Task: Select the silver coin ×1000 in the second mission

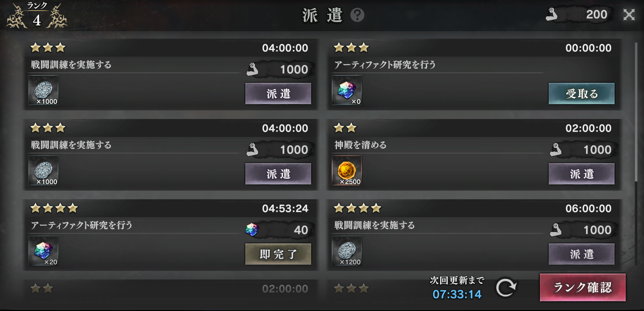Action: tap(43, 170)
